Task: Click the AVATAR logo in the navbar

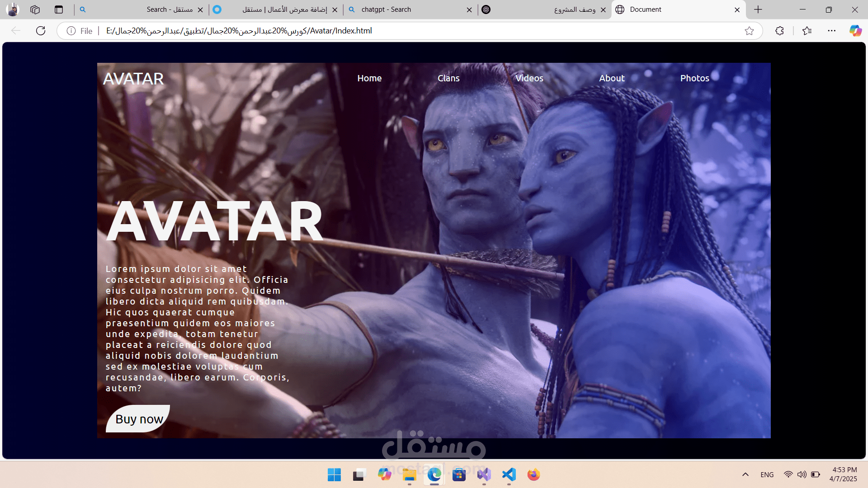Action: [133, 79]
